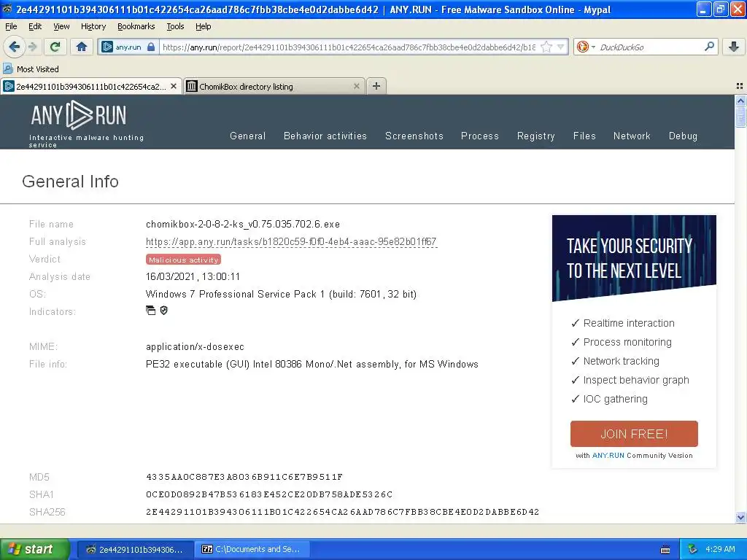
Task: Open the Tools menu
Action: click(x=175, y=26)
